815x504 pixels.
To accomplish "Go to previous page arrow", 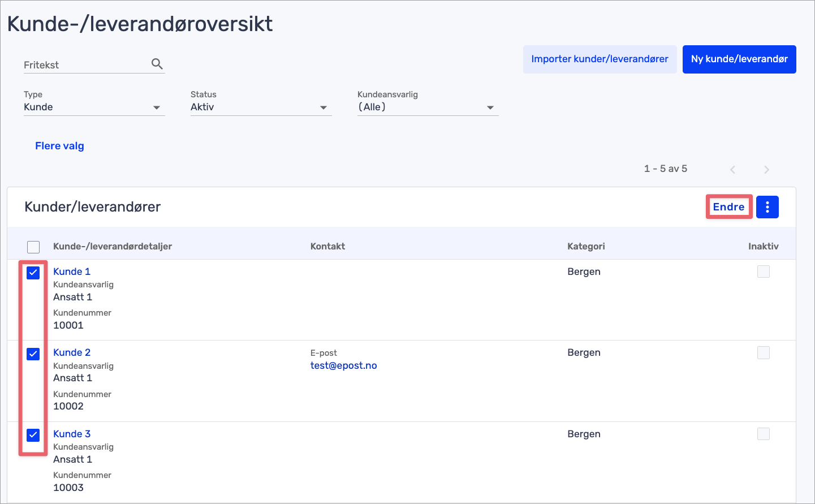I will 732,170.
